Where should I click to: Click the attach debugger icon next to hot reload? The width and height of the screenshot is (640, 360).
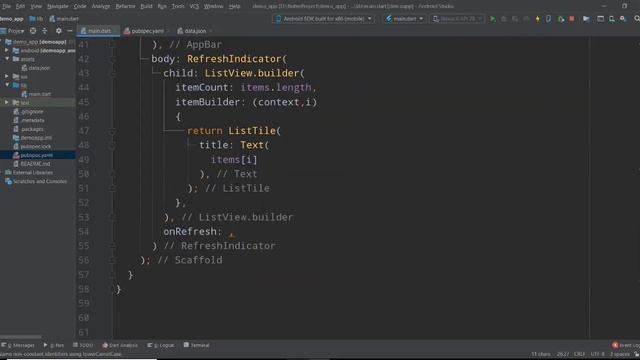549,19
